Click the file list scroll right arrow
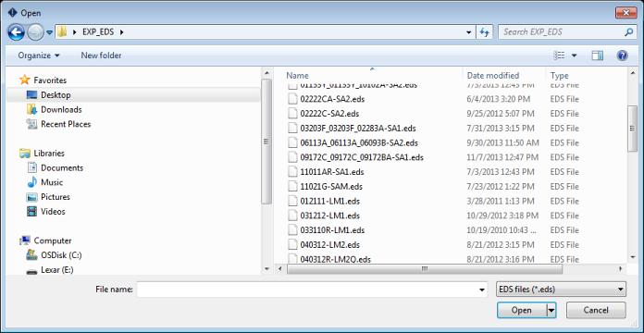This screenshot has height=333, width=644. 621,269
